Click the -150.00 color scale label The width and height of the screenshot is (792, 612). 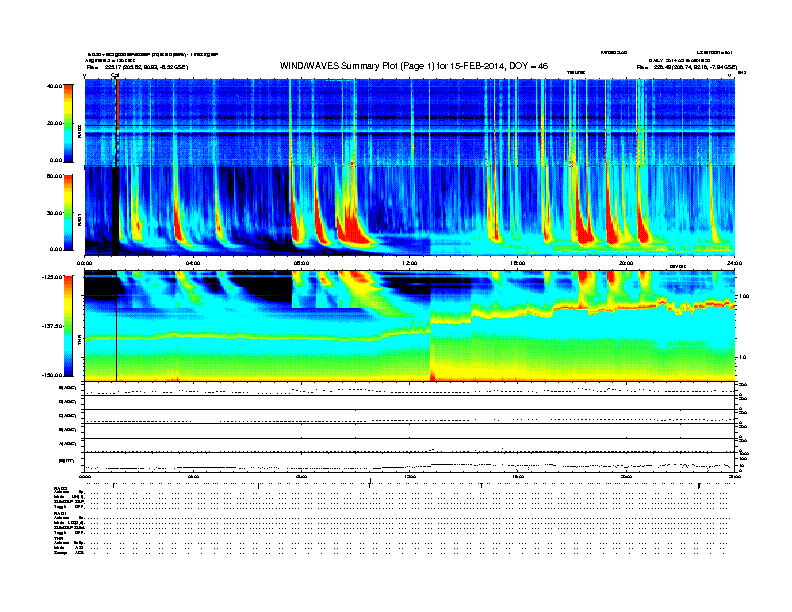(52, 375)
